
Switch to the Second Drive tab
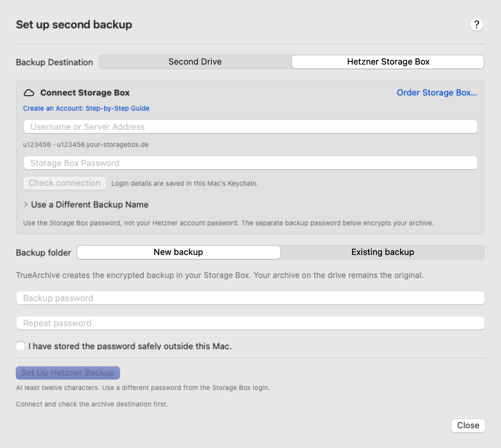point(195,62)
